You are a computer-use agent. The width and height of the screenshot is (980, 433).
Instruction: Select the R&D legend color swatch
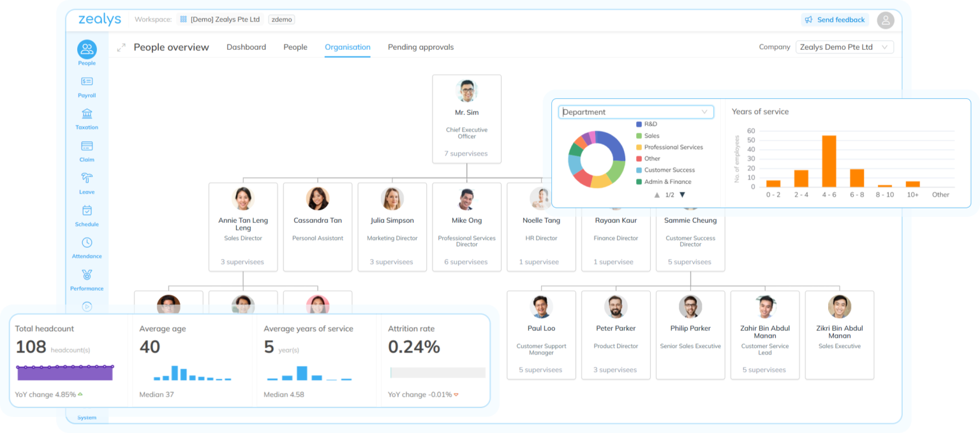(639, 124)
